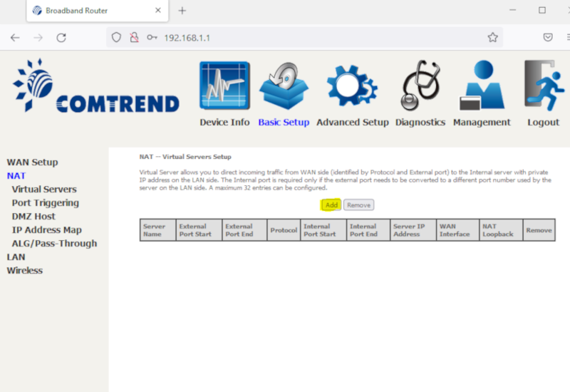The image size is (570, 392).
Task: Select the Broadband Router tab
Action: pyautogui.click(x=98, y=11)
